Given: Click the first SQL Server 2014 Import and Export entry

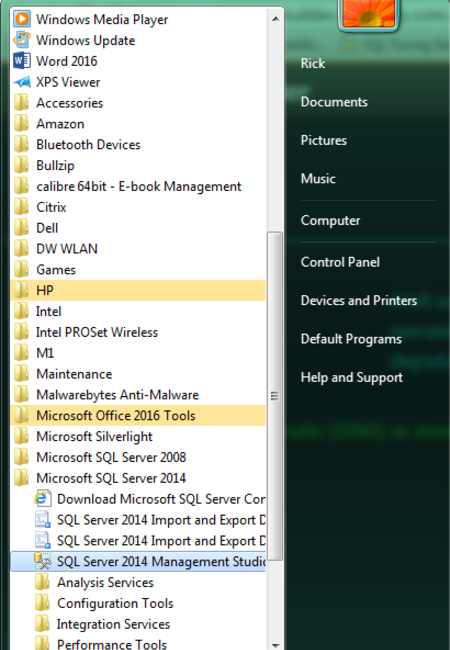Looking at the screenshot, I should coord(138,519).
